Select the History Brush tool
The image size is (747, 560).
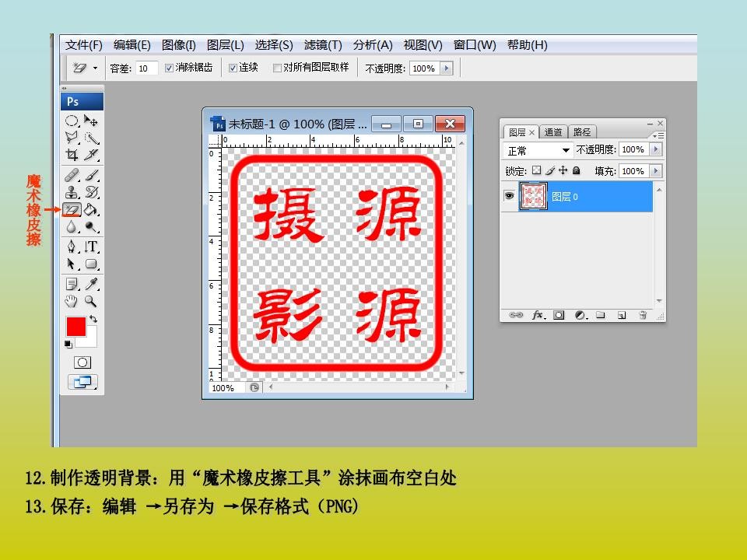coord(91,192)
